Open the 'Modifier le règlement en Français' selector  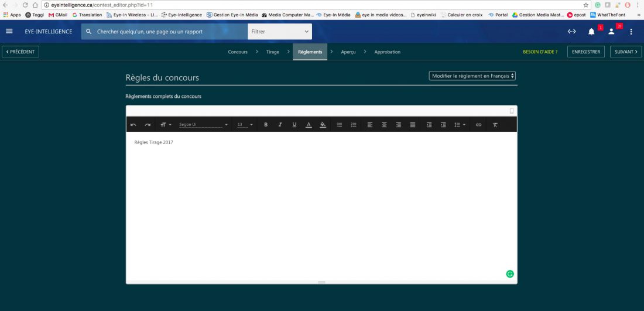point(472,76)
